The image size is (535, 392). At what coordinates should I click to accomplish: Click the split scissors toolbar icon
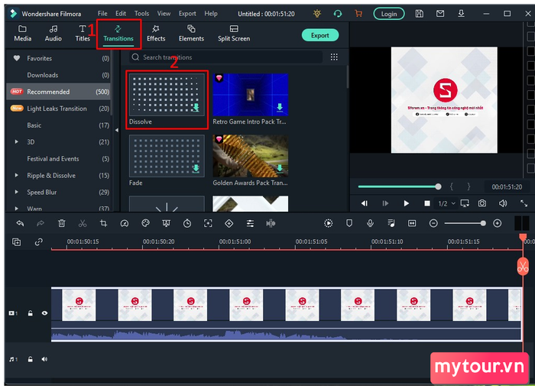point(83,223)
